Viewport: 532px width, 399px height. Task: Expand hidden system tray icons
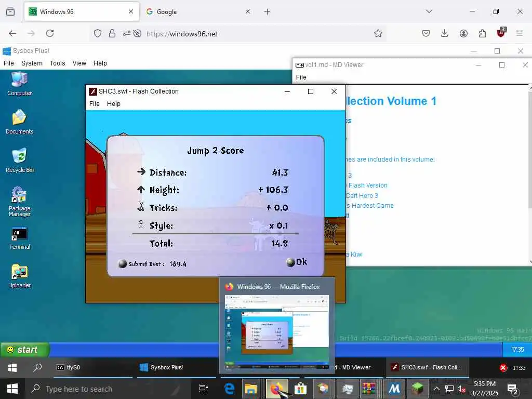pos(436,389)
